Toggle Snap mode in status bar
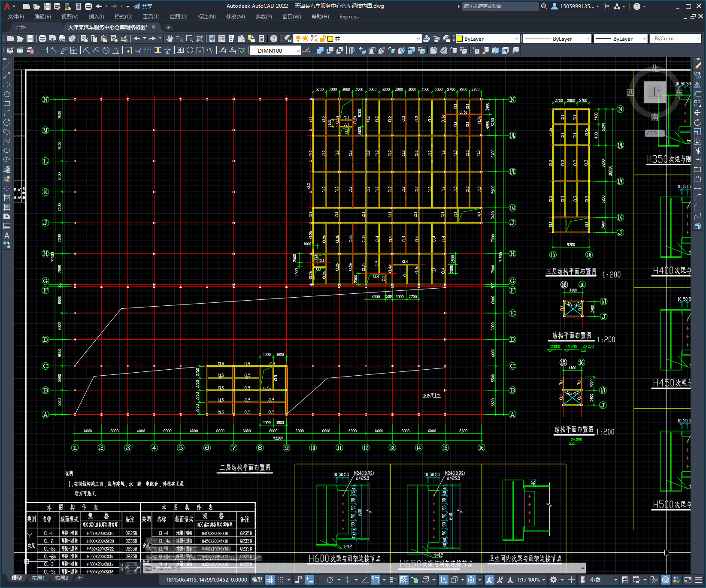The image size is (706, 588). click(280, 580)
